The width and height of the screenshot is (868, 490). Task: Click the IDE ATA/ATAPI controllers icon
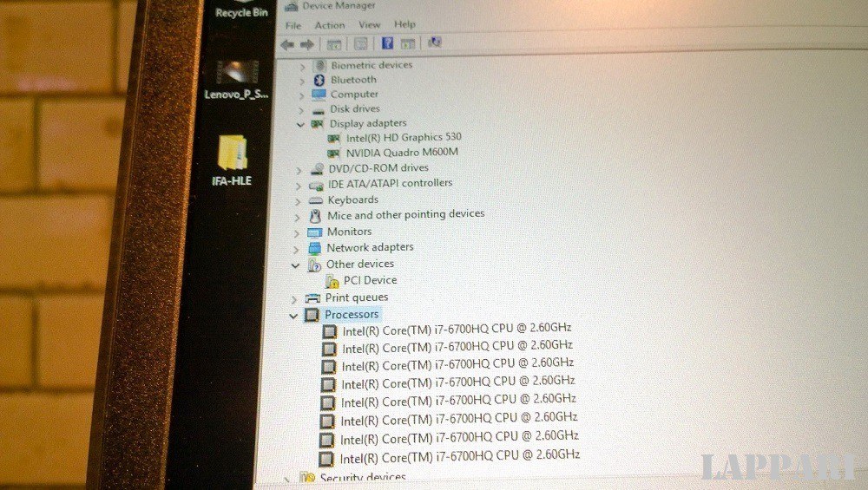(316, 186)
